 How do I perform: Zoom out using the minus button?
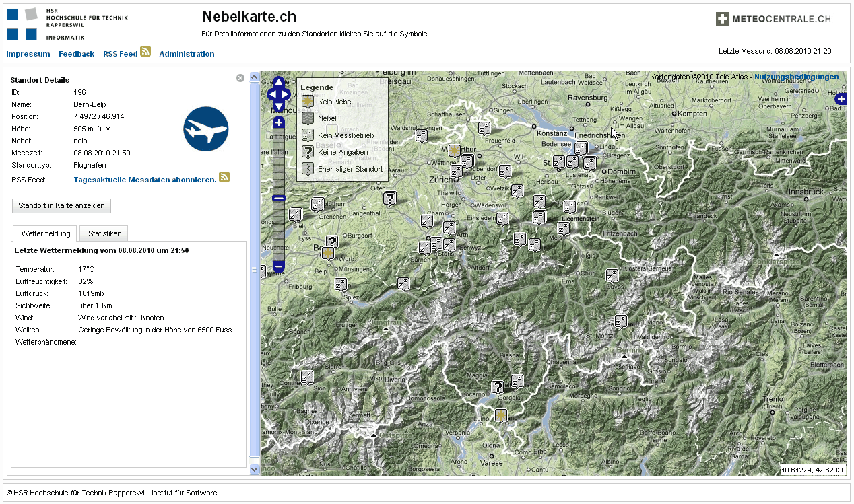point(279,266)
